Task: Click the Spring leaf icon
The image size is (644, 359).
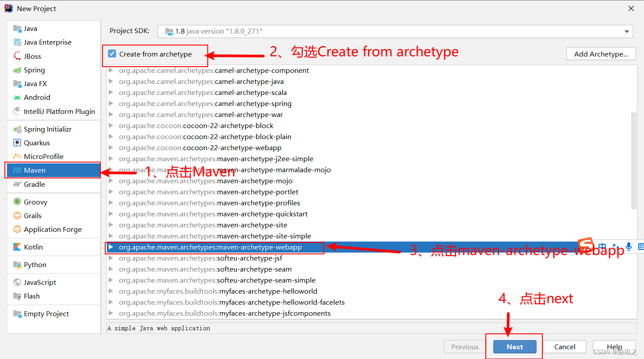Action: click(x=17, y=70)
